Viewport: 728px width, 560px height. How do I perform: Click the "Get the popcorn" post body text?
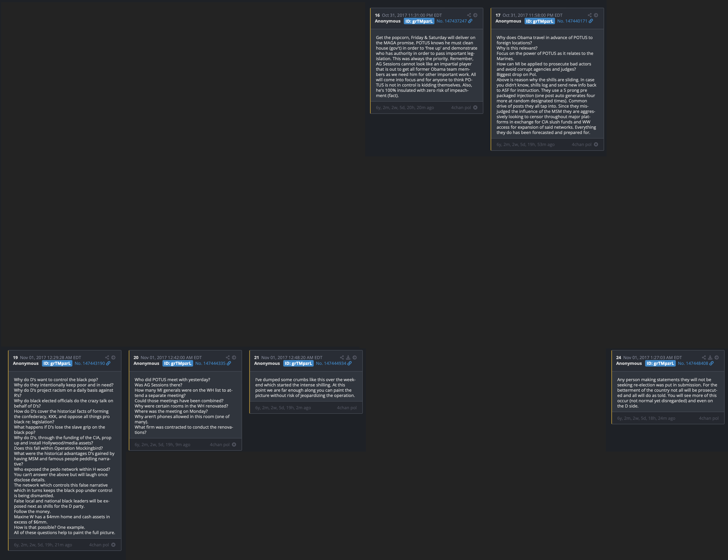coord(427,67)
